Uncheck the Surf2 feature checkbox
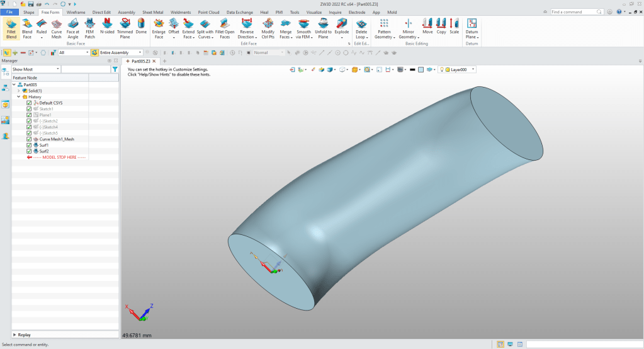This screenshot has height=349, width=644. tap(29, 151)
